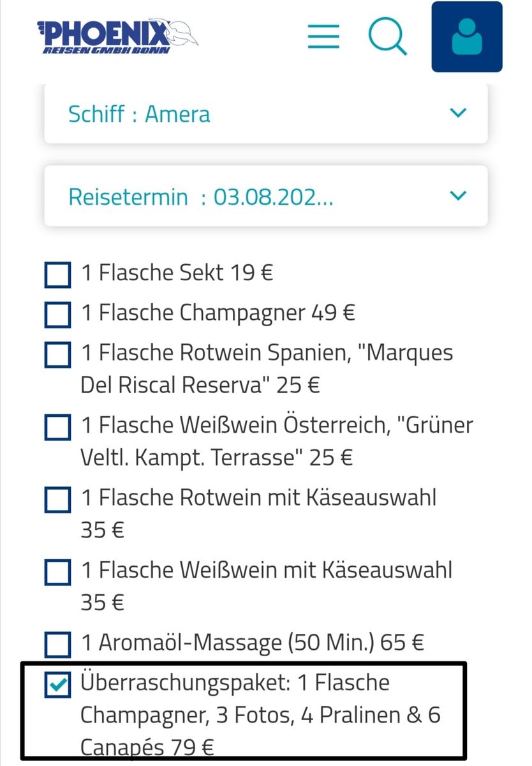Click the Phoenix Reisen logo
The image size is (532, 766).
117,36
